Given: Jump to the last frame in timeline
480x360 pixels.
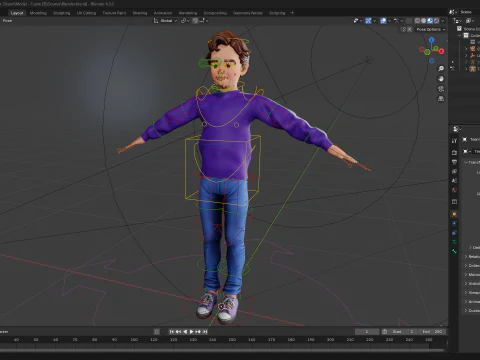Looking at the screenshot, I should (x=205, y=332).
